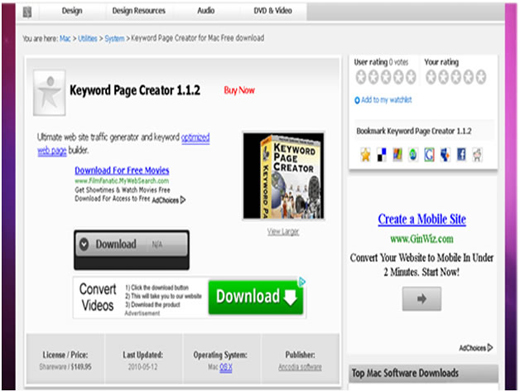Screen dimensions: 520x392
Task: Open the Download For Free Movies ad link
Action: (122, 170)
